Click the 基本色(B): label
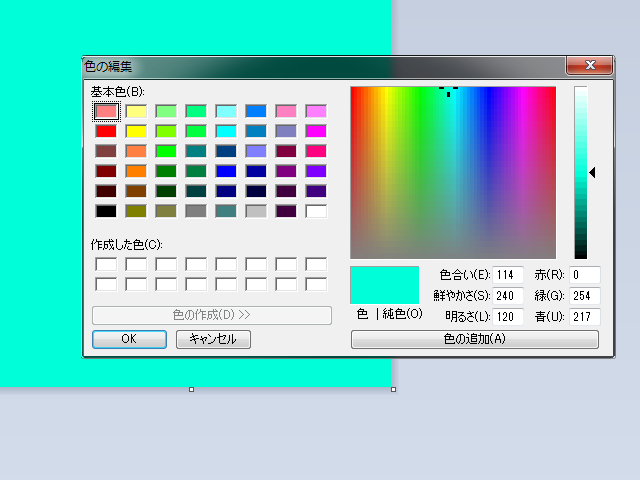 [x=118, y=91]
